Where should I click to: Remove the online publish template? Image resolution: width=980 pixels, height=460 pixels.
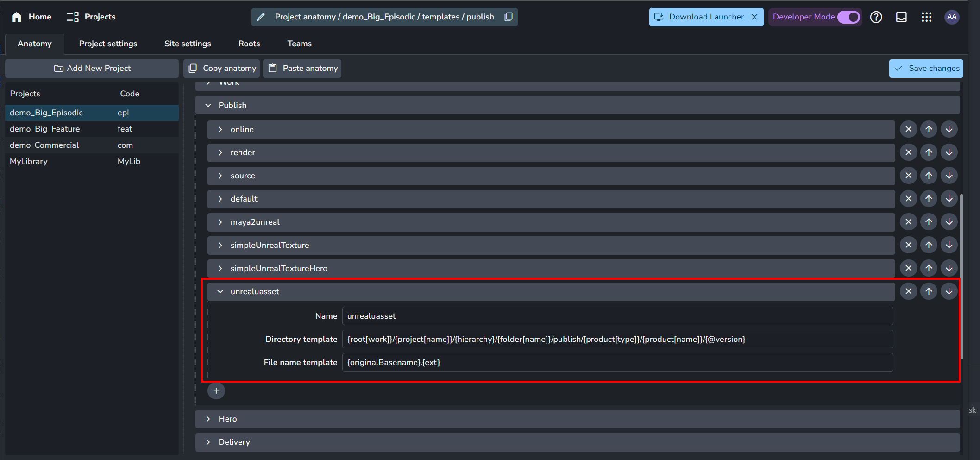click(x=909, y=129)
